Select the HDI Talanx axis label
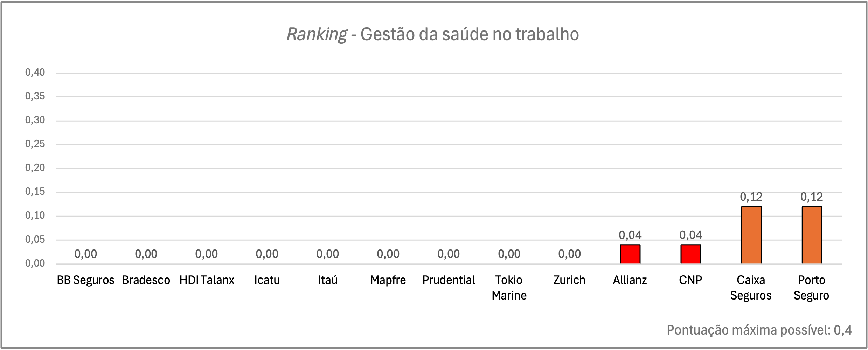The image size is (868, 350). (207, 280)
